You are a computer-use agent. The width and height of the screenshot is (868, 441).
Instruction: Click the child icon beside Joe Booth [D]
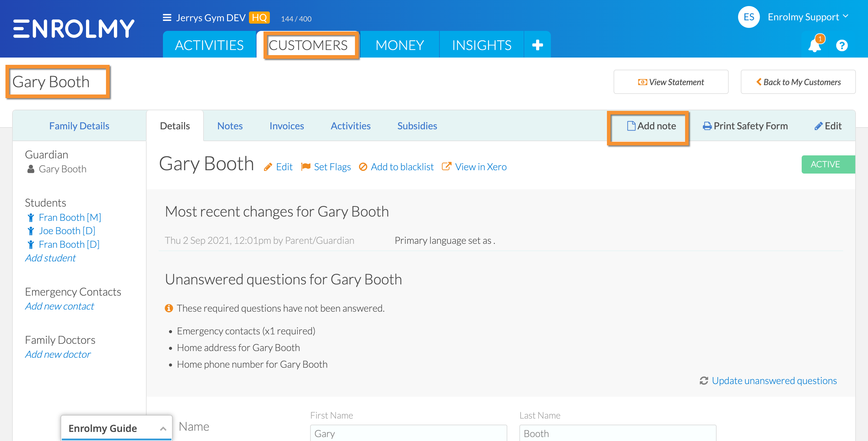tap(31, 231)
